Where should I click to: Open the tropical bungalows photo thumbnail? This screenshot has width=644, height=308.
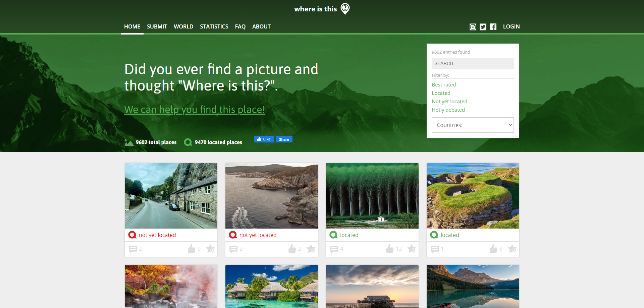point(271,286)
